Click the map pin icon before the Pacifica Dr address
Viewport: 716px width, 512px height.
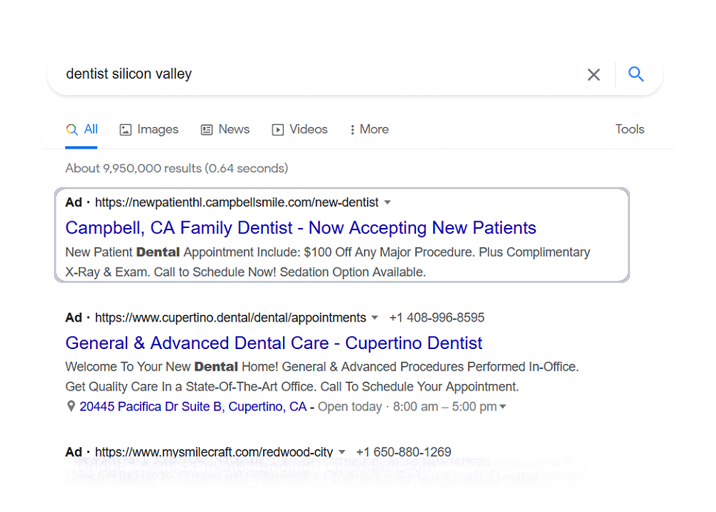point(71,406)
